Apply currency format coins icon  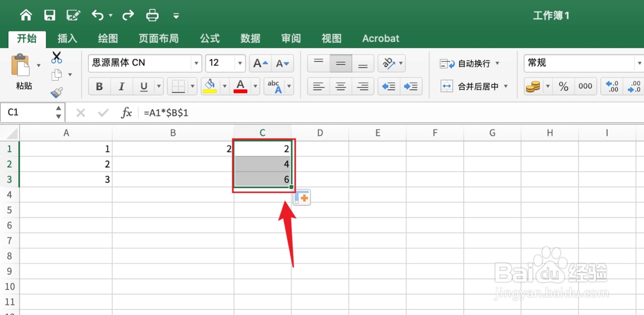click(x=533, y=86)
